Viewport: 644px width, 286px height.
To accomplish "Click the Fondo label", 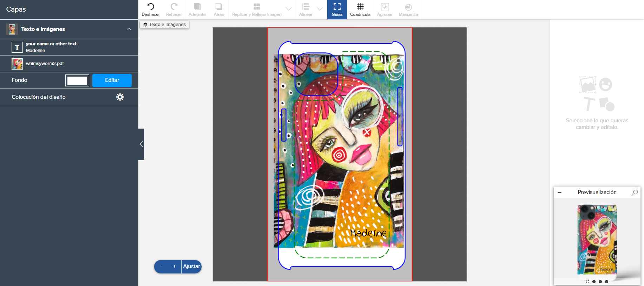I will click(19, 80).
